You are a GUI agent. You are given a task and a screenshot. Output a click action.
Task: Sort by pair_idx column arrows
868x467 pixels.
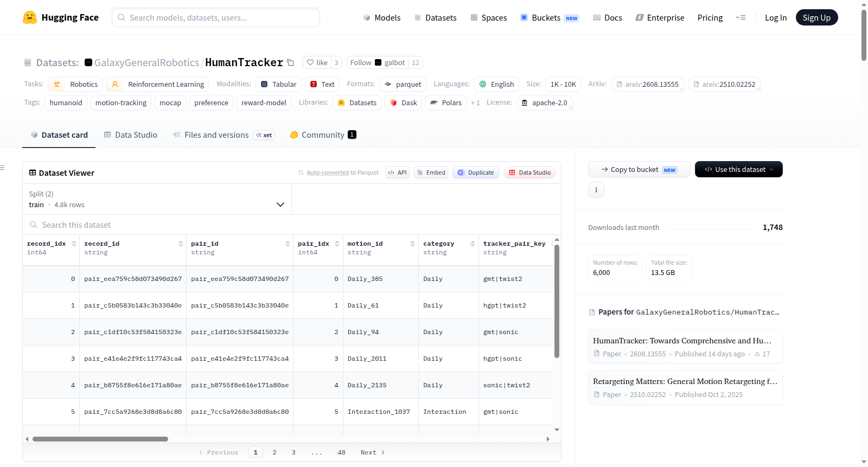337,244
